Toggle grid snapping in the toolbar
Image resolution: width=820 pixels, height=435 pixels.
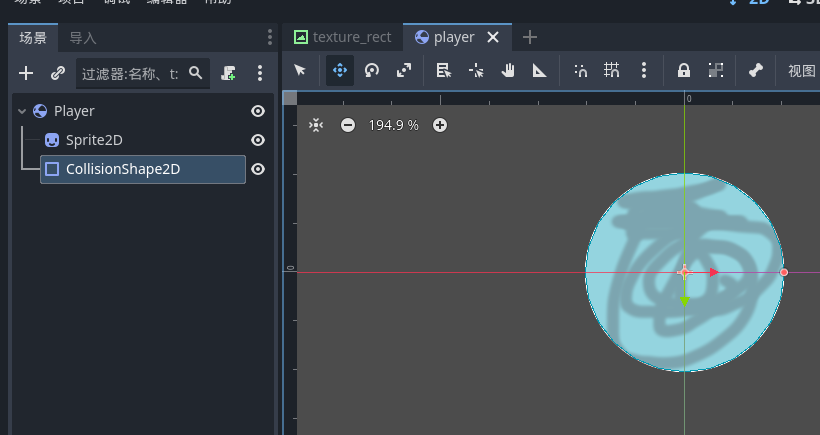612,70
